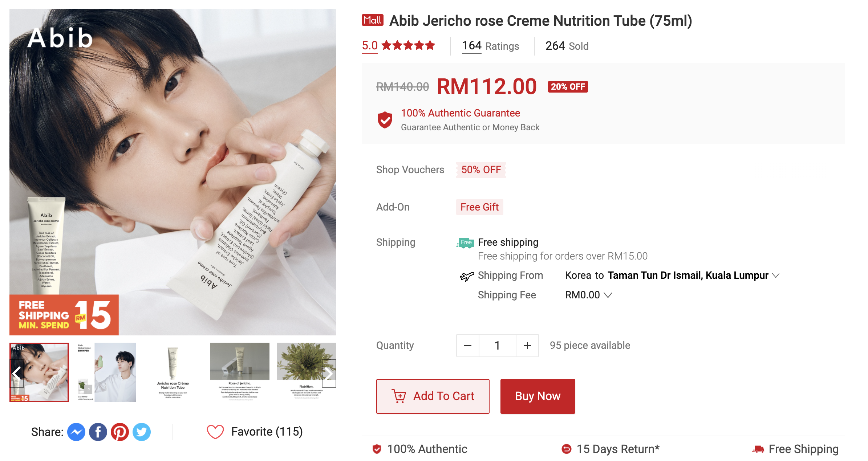Add product to cart
Viewport: 868px width, 461px height.
pos(433,396)
